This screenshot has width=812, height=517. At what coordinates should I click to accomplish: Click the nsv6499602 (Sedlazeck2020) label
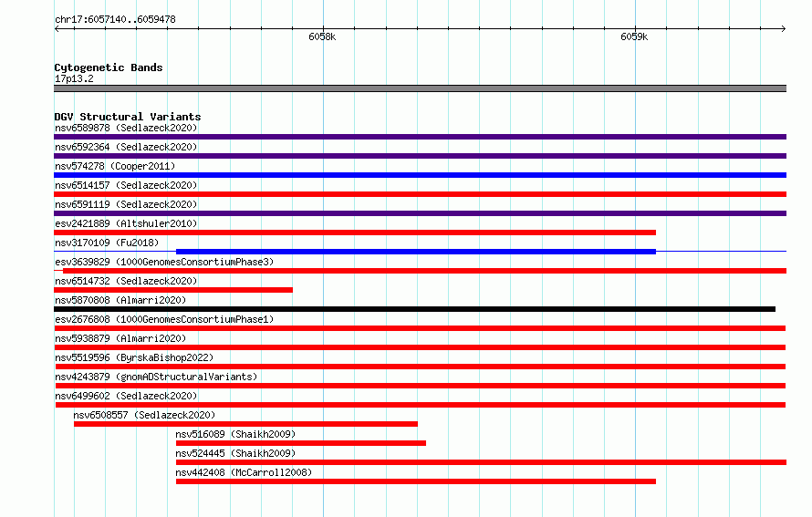[x=126, y=396]
